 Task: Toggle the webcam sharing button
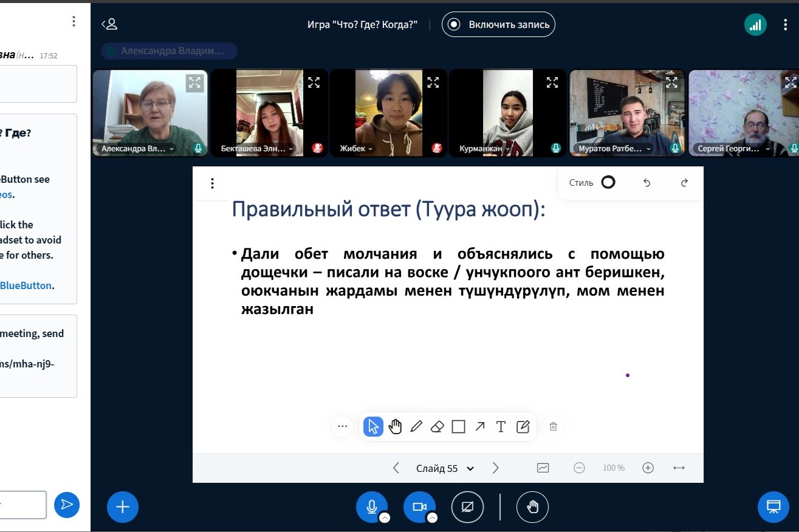point(419,506)
